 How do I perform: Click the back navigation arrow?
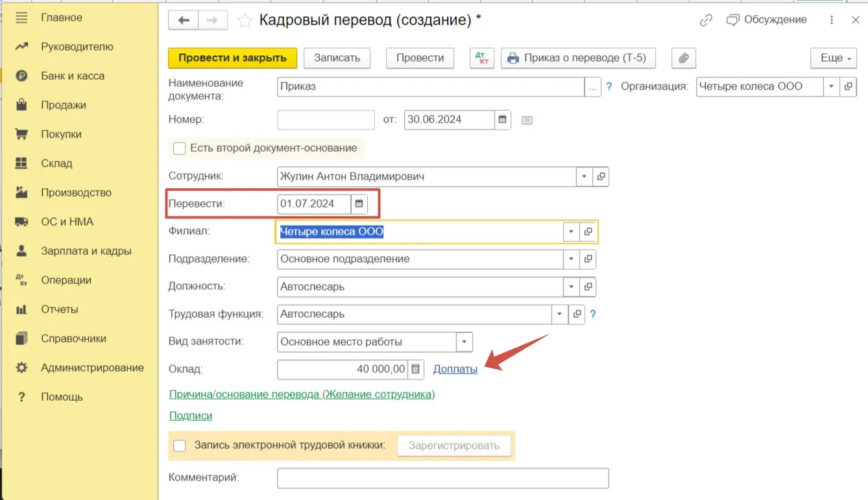click(184, 21)
